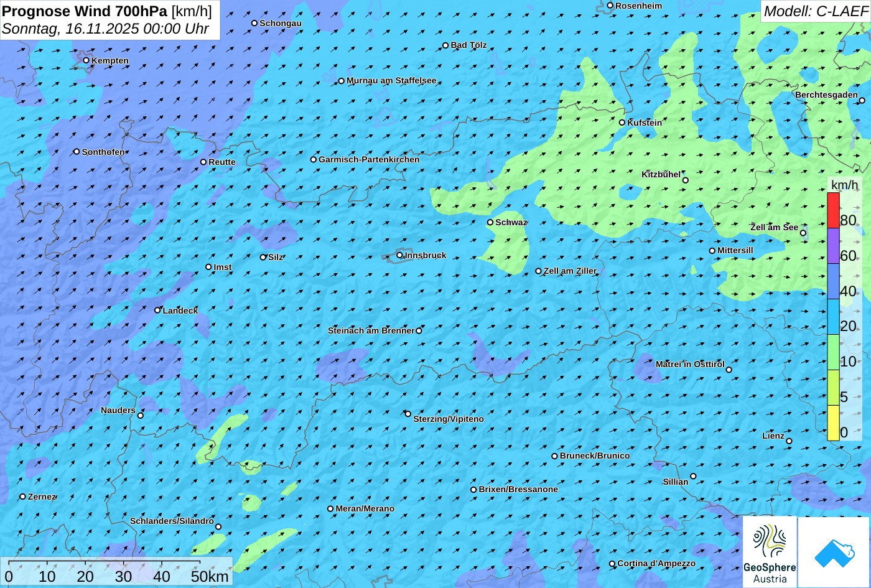Click the legend value 40
Viewport: 871px width, 588px height.
[848, 291]
